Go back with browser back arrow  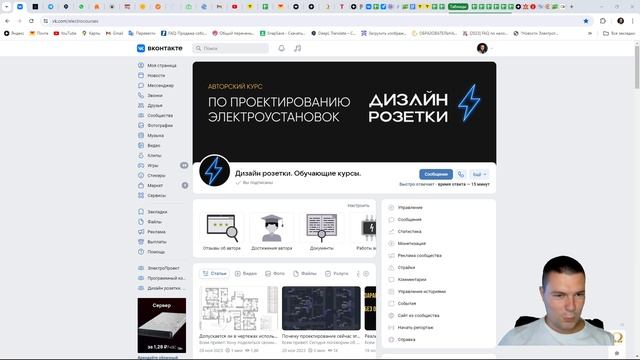pos(7,21)
